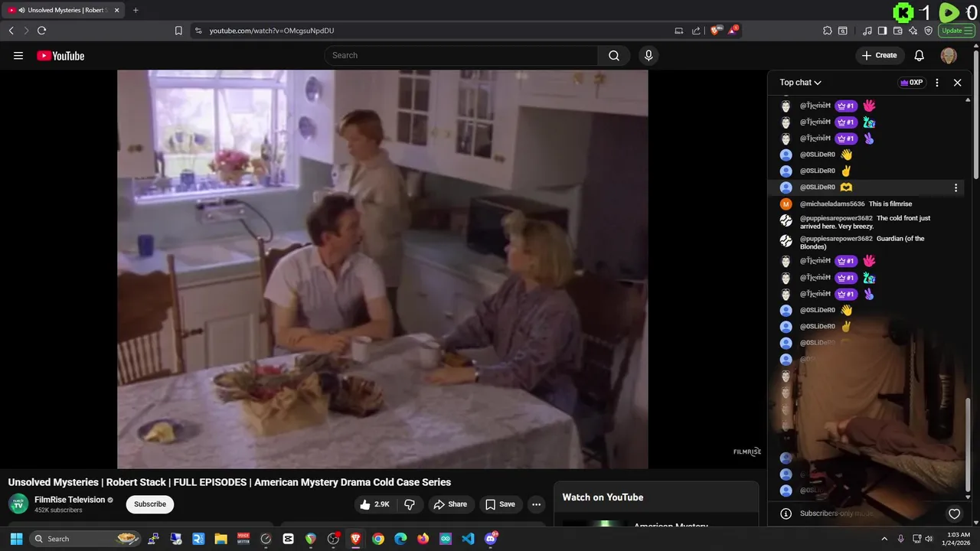Open the more actions ellipsis under the video

click(536, 504)
